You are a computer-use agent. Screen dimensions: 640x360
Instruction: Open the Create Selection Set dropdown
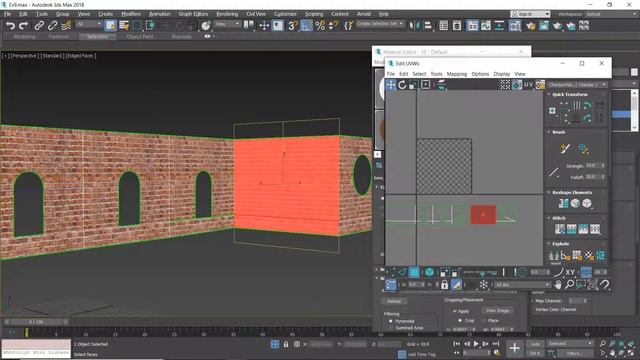[380, 24]
